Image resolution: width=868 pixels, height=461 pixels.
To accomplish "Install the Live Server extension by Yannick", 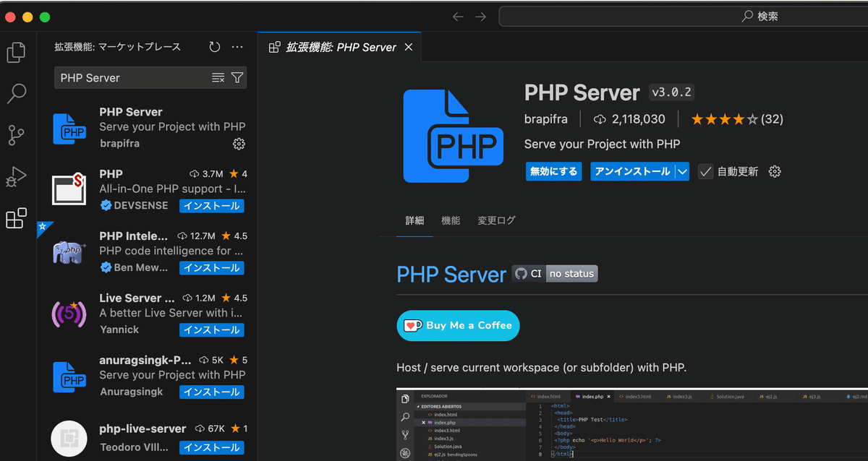I will coord(211,330).
